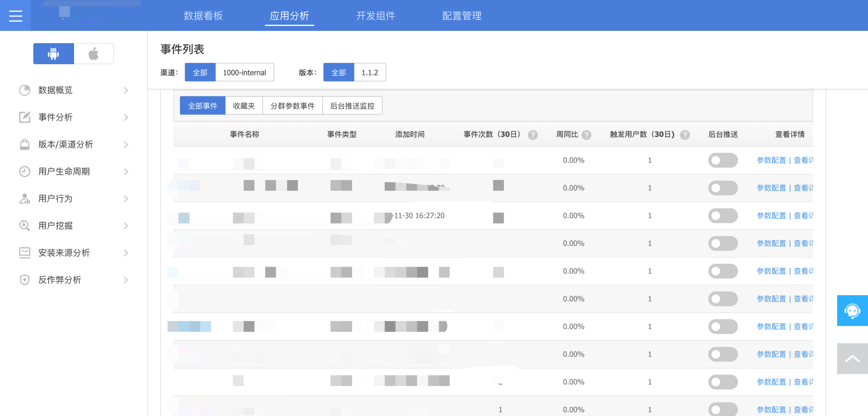This screenshot has width=868, height=416.
Task: Click the 用户挖掘 search-user icon
Action: [x=25, y=226]
